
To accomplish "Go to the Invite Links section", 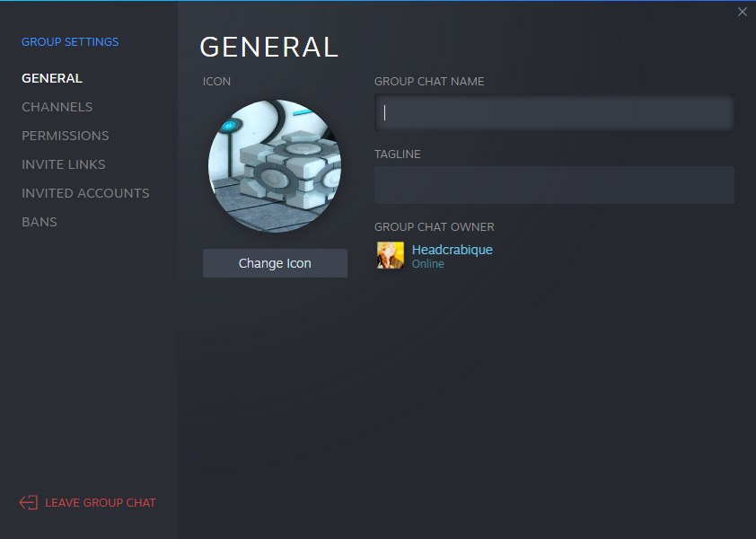I will click(63, 164).
